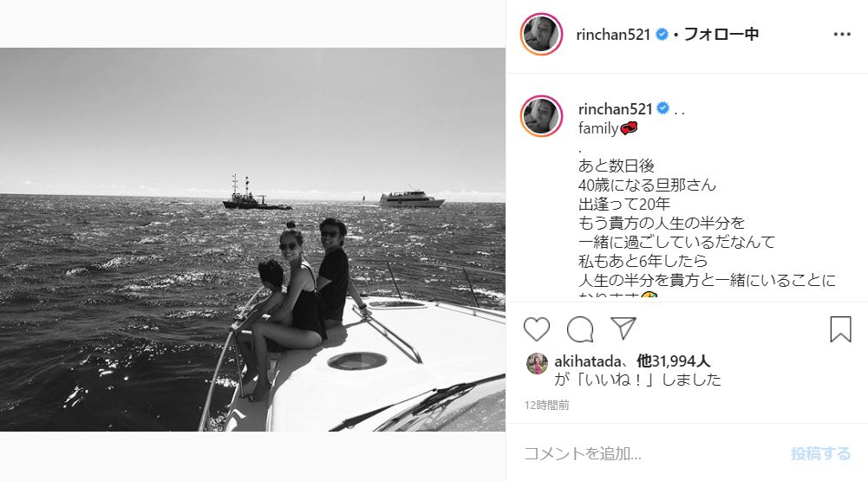The height and width of the screenshot is (481, 868).
Task: Share the post with the paper plane icon
Action: (623, 328)
